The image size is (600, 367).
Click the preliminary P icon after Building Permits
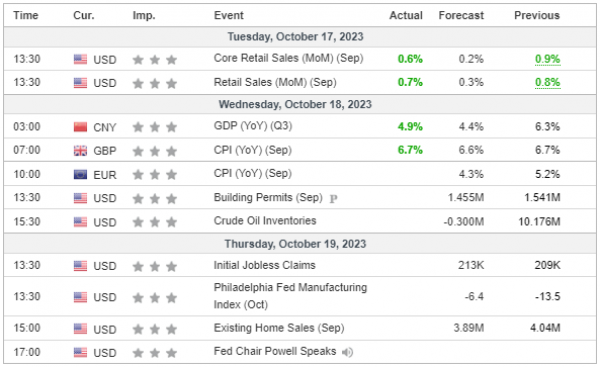[333, 199]
